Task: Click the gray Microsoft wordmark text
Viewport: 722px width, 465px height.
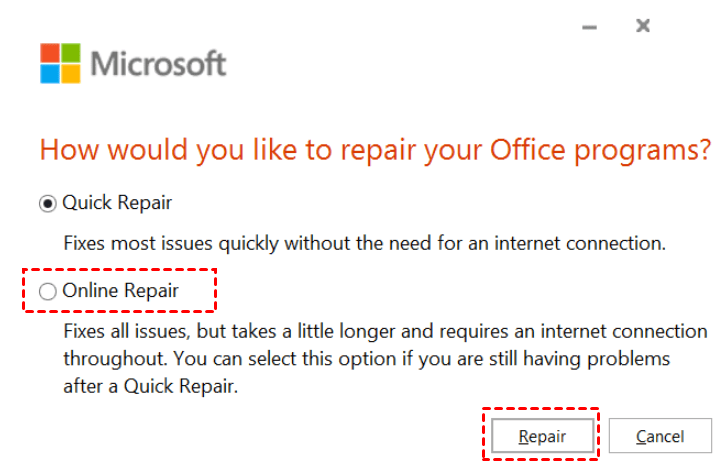Action: (159, 65)
